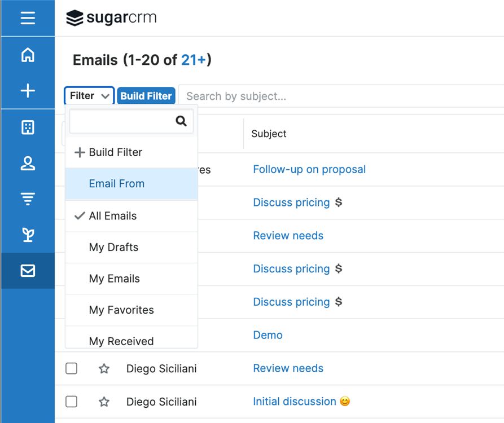Star the Initial discussion email
Screen dimensions: 504x423
[x=104, y=402]
